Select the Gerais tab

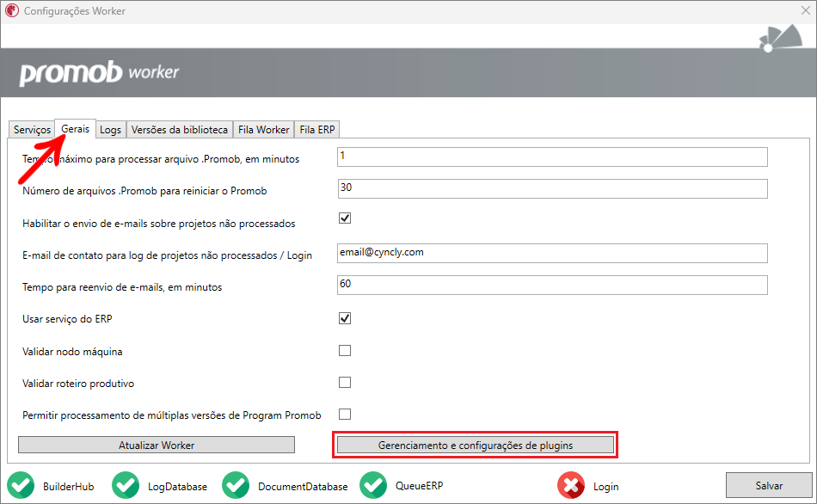tap(76, 128)
